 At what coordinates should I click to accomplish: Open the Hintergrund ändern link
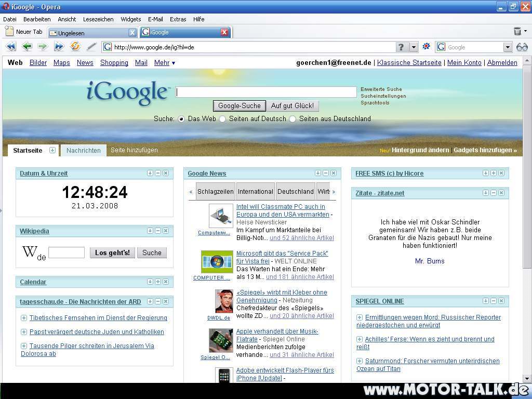[x=420, y=150]
